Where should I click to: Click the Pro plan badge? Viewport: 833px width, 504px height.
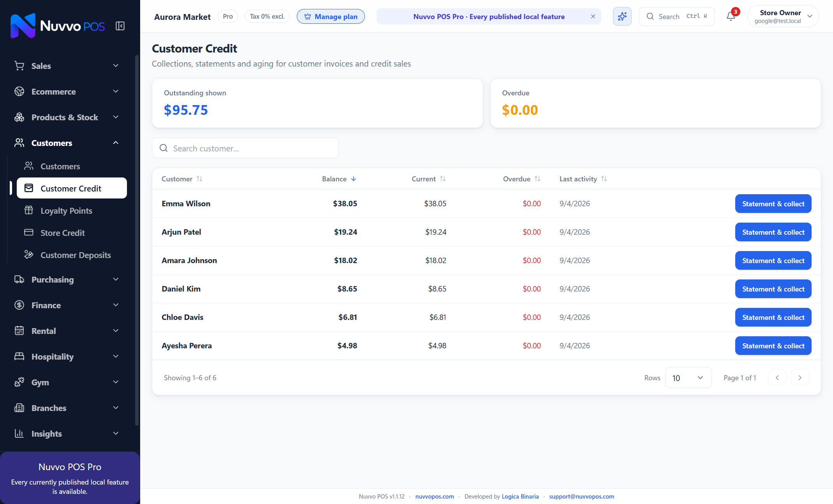228,16
